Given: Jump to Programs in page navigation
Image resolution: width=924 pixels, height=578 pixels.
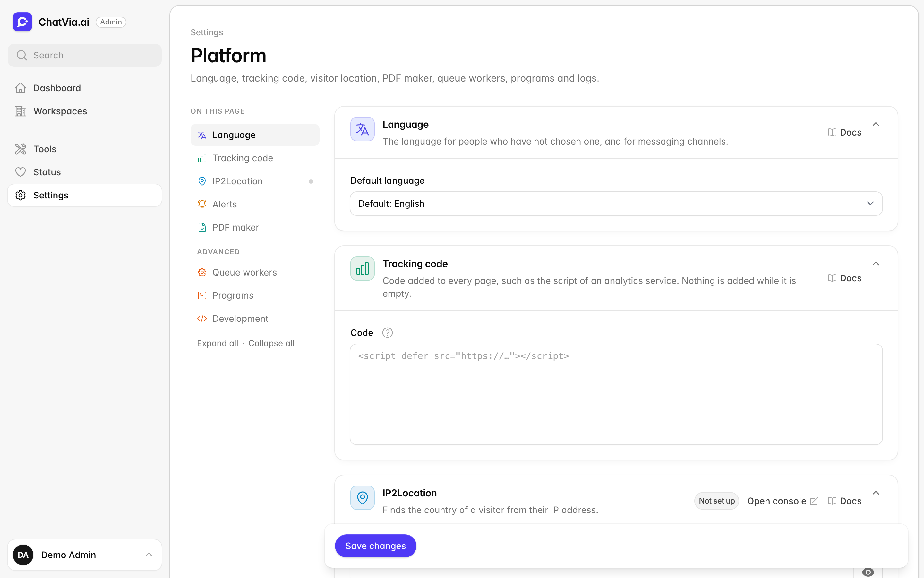Looking at the screenshot, I should pos(255,295).
